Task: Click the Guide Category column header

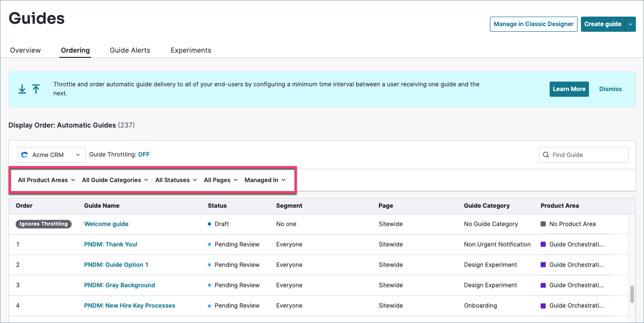Action: point(487,206)
